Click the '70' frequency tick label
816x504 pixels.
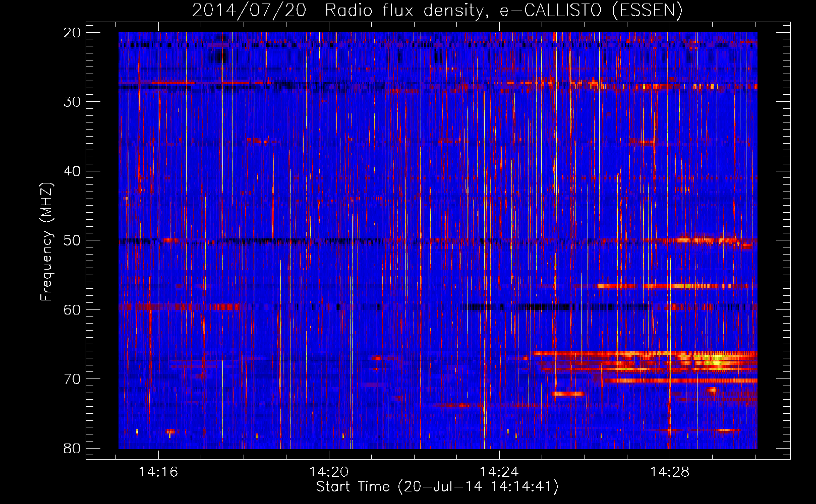[x=72, y=379]
